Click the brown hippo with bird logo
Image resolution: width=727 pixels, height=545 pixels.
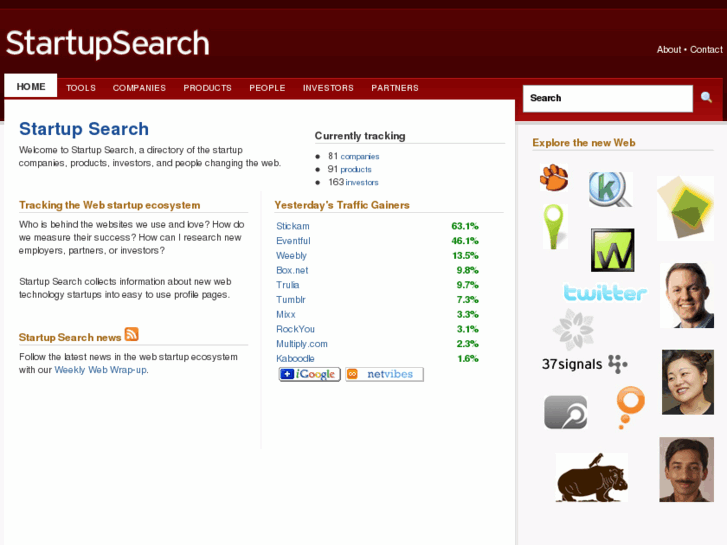[x=592, y=478]
